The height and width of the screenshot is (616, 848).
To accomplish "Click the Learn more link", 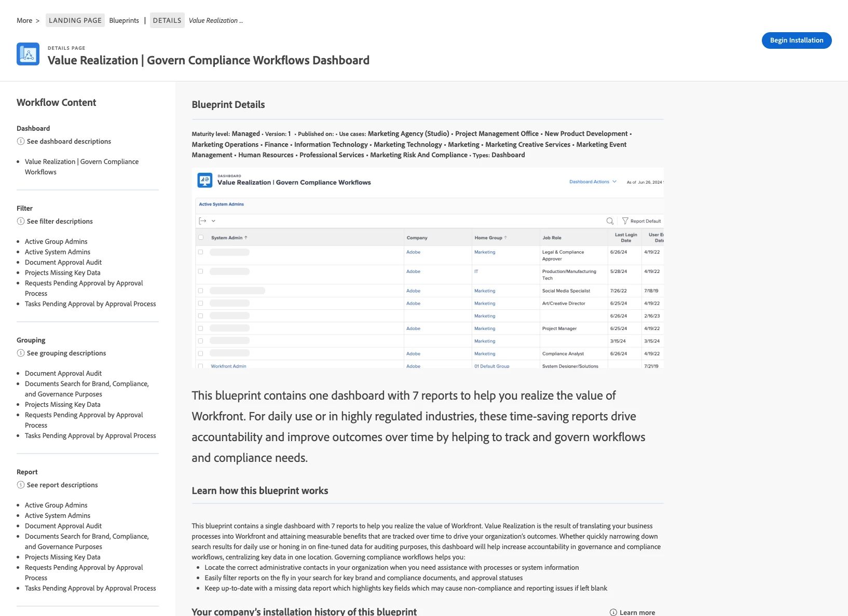I will tap(637, 612).
